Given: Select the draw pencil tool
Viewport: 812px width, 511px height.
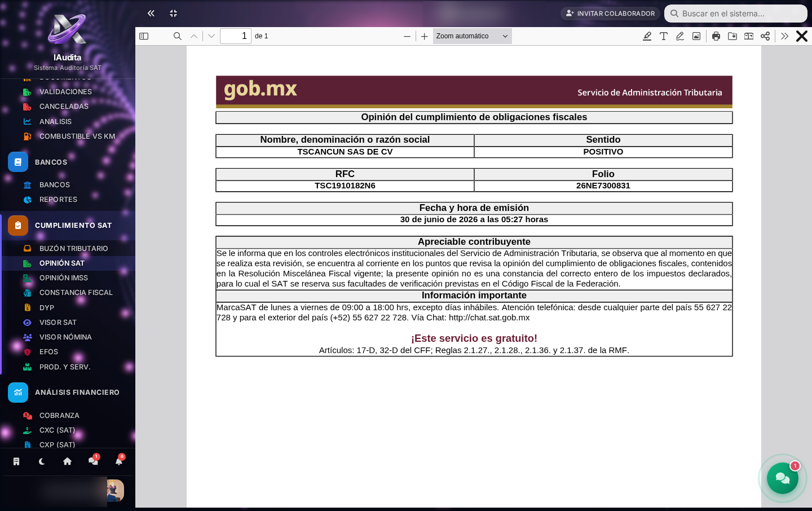Looking at the screenshot, I should (x=680, y=36).
